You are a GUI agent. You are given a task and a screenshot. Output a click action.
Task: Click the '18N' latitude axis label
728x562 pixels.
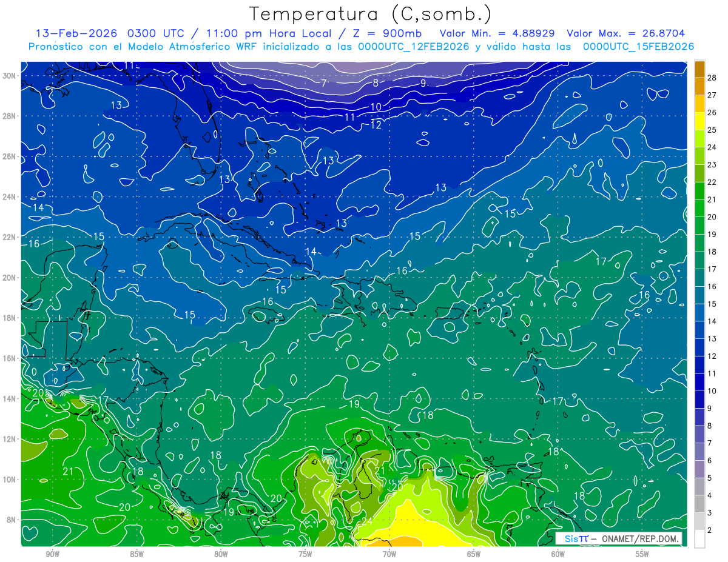(10, 318)
